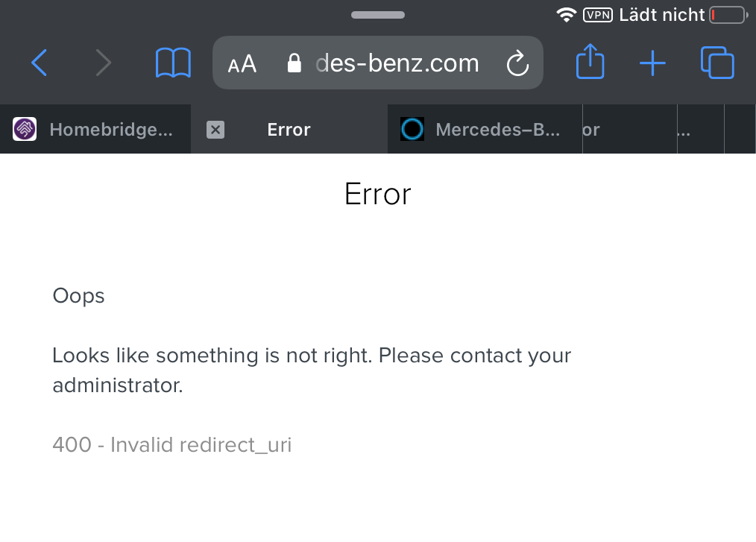Tap the des-benz.com address field
Image resolution: width=756 pixels, height=542 pixels.
(397, 63)
